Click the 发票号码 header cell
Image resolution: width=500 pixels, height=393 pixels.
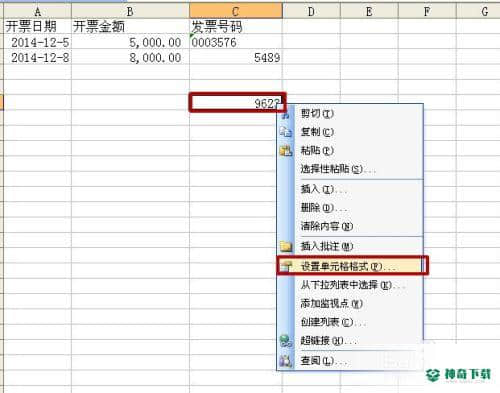click(236, 27)
